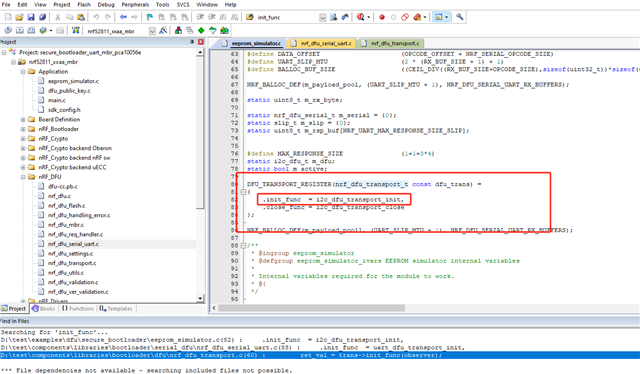Open the SVCS menu
640x374 pixels.
pyautogui.click(x=183, y=4)
